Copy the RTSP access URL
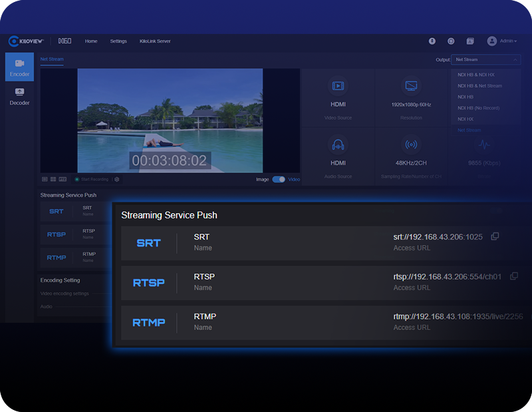This screenshot has height=412, width=532. [513, 276]
